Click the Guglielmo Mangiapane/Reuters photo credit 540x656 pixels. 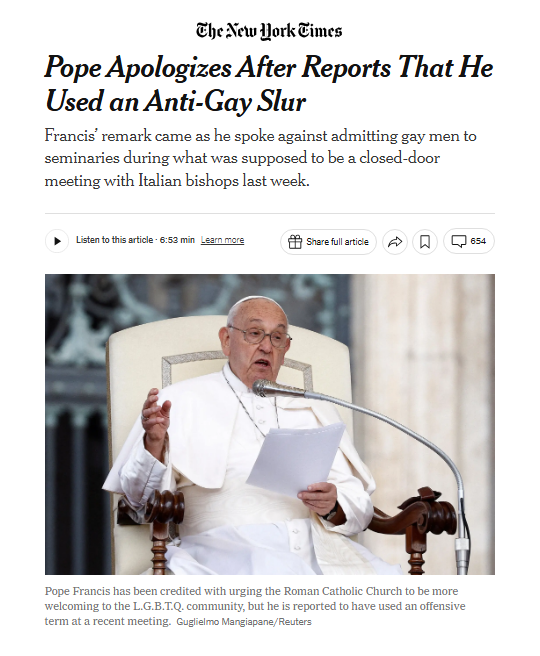244,622
